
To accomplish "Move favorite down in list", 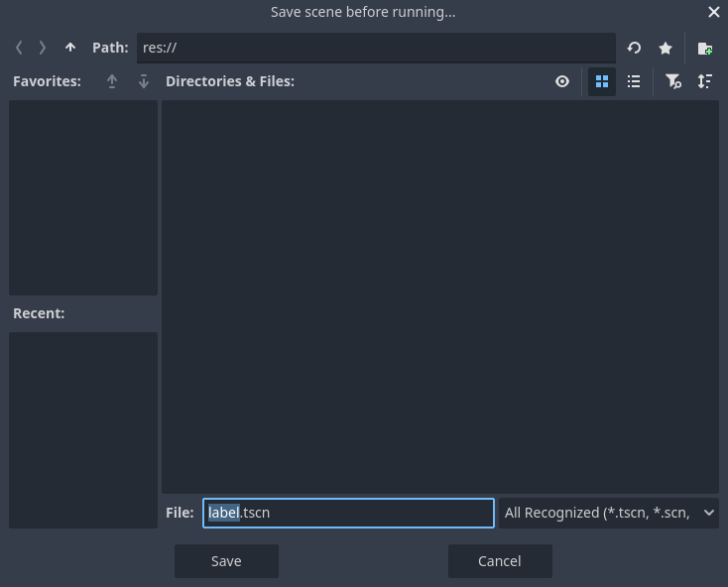I will click(x=144, y=81).
